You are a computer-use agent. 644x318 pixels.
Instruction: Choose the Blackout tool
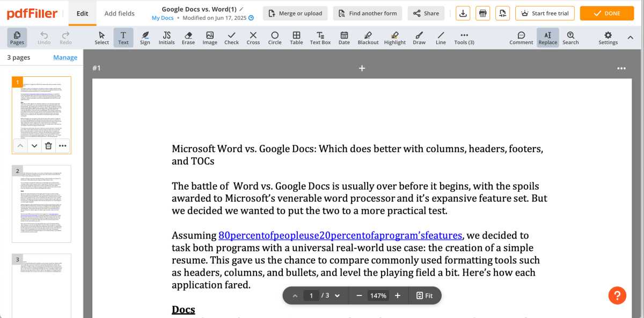[x=368, y=38]
